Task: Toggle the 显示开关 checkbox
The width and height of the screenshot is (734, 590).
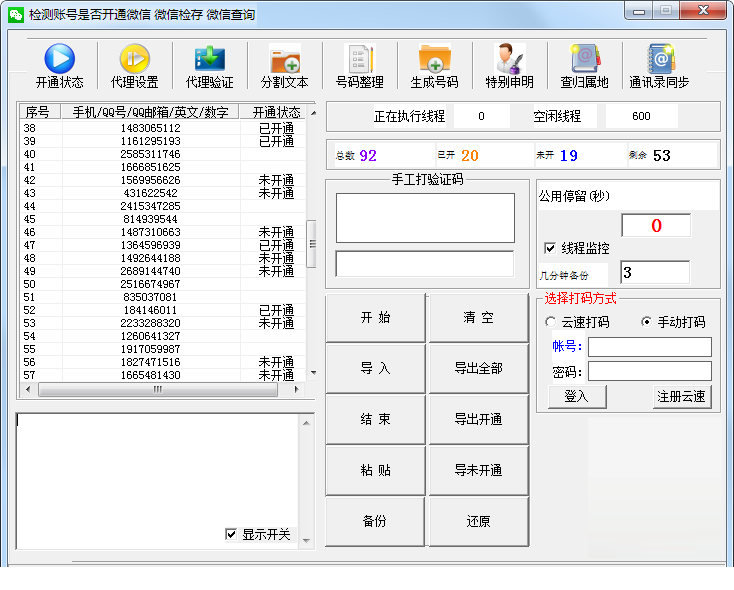Action: click(x=231, y=534)
